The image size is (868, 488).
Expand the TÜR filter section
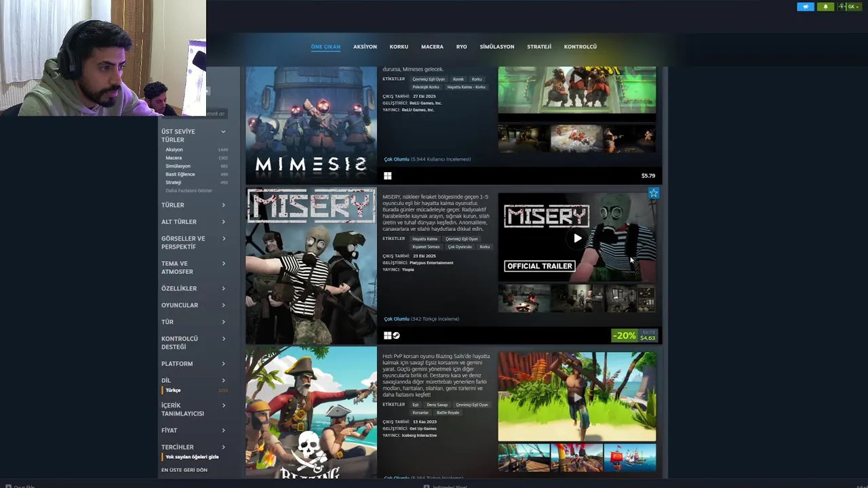(193, 322)
